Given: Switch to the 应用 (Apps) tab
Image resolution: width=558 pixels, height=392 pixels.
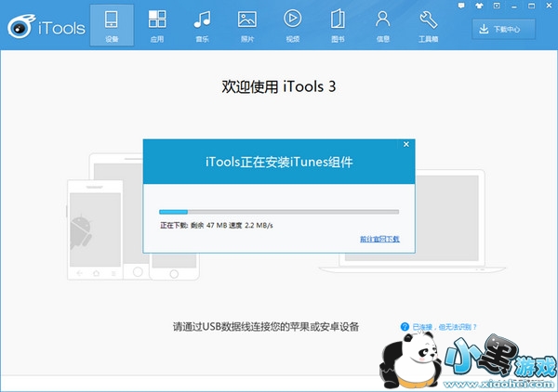Looking at the screenshot, I should click(157, 25).
